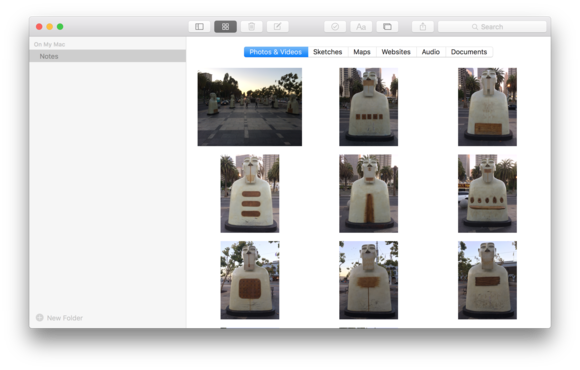
Task: Switch to the Documents tab
Action: (469, 52)
